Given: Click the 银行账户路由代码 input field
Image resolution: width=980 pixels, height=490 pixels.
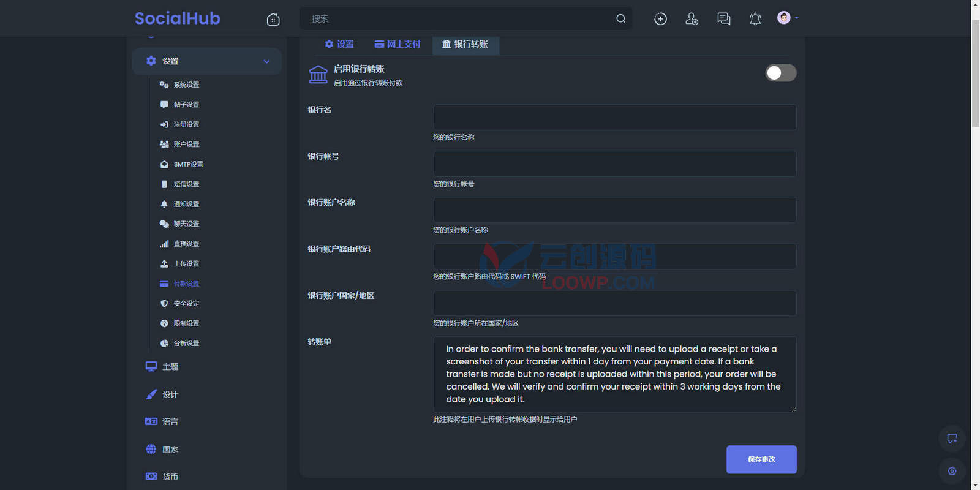Looking at the screenshot, I should [x=615, y=256].
